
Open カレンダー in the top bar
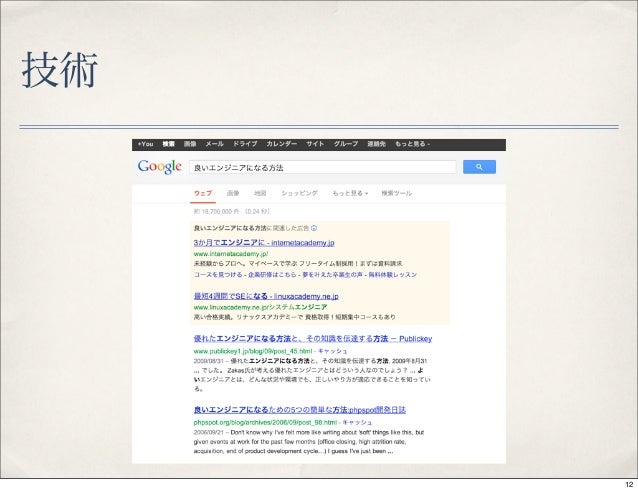pyautogui.click(x=282, y=144)
